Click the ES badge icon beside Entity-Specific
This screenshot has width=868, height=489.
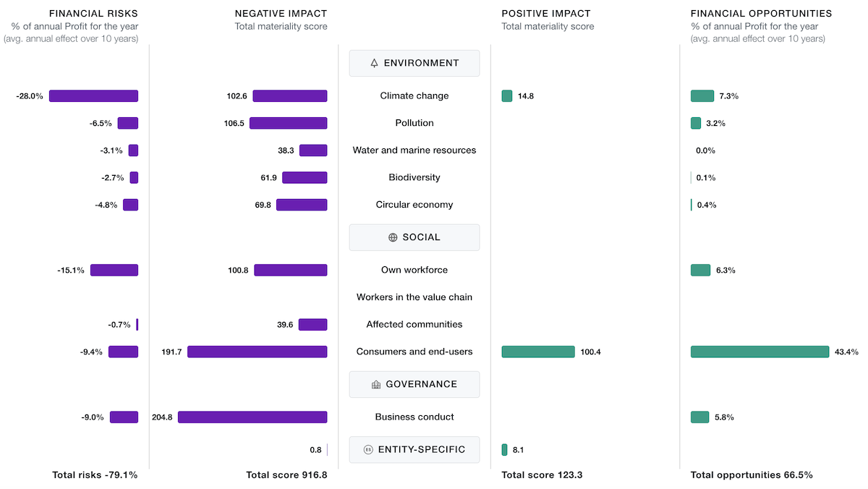[368, 450]
